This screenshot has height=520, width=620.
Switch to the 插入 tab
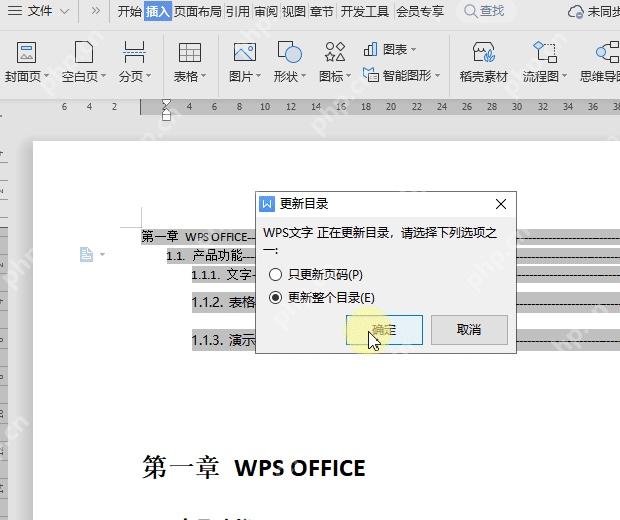coord(157,11)
